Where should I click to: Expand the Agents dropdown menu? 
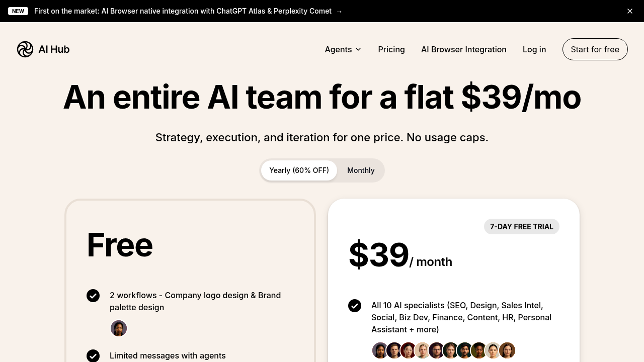pyautogui.click(x=338, y=49)
